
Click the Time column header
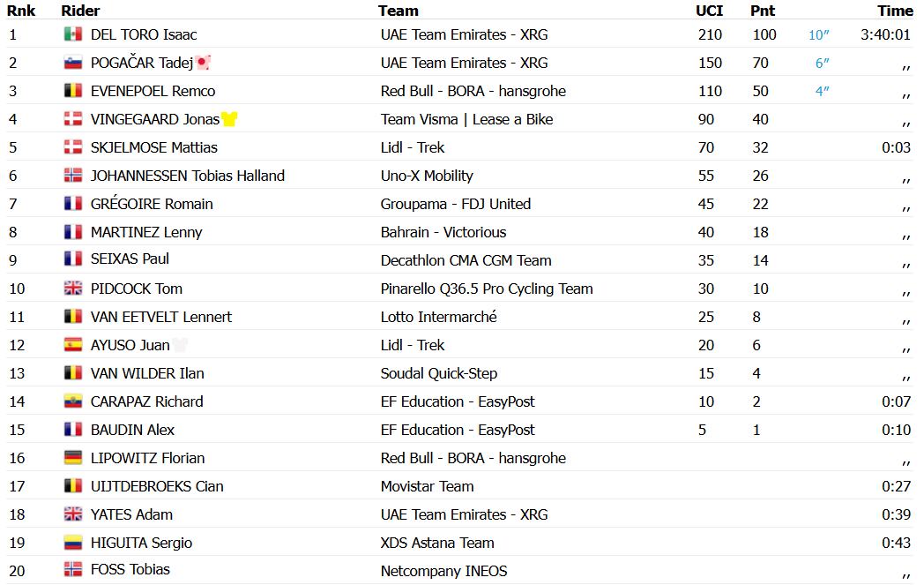[x=895, y=11]
